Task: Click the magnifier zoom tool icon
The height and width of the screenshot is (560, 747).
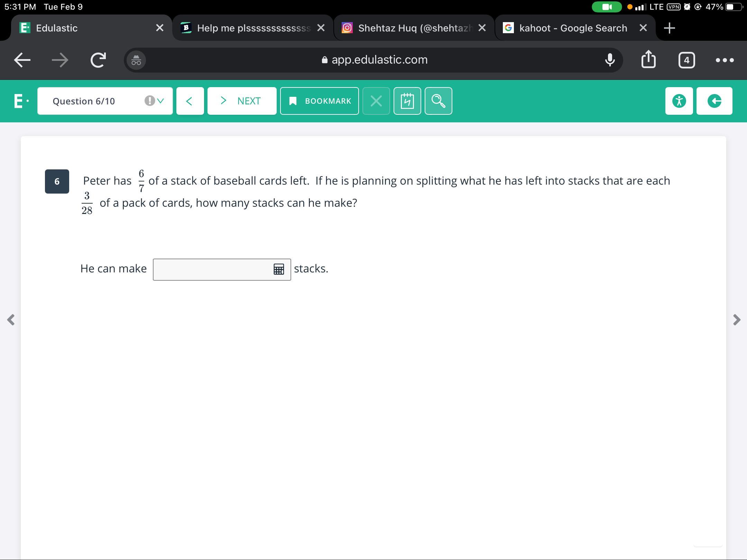Action: point(438,101)
